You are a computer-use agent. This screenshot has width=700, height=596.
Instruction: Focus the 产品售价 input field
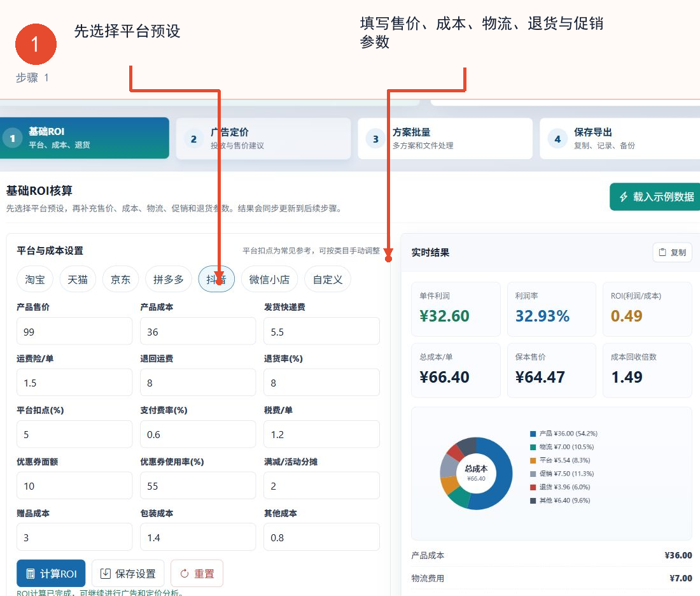(74, 331)
